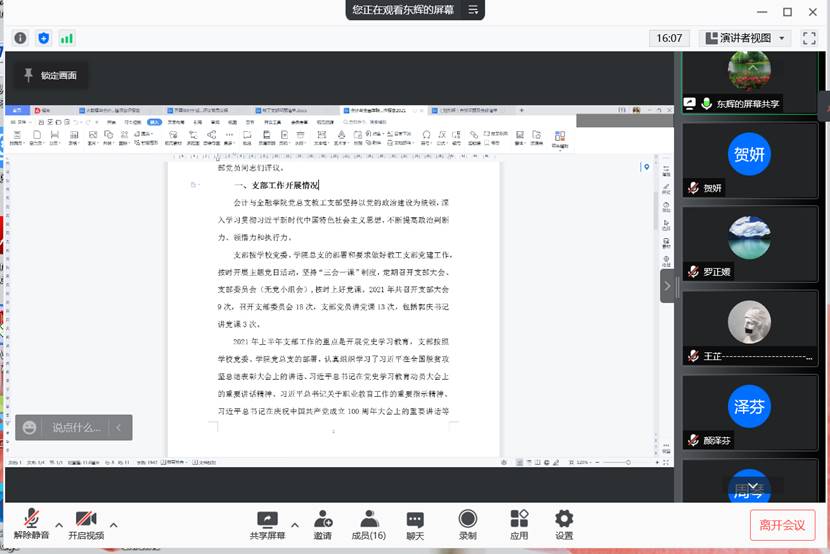
Task: Click the blue security shield icon
Action: pyautogui.click(x=43, y=38)
